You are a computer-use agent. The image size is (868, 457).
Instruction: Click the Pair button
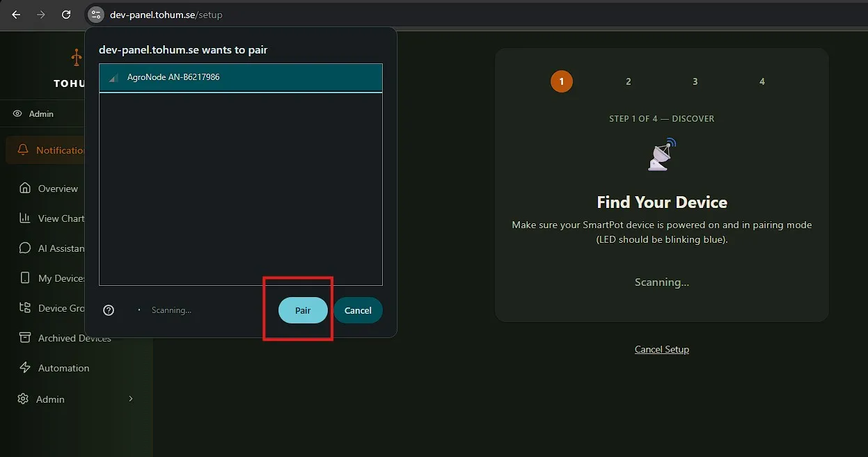click(x=303, y=310)
